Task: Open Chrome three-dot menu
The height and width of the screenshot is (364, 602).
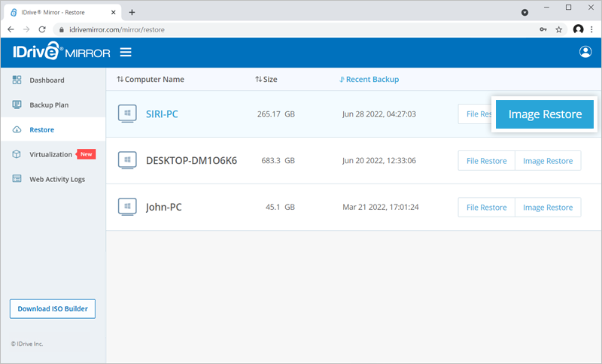Action: 591,29
